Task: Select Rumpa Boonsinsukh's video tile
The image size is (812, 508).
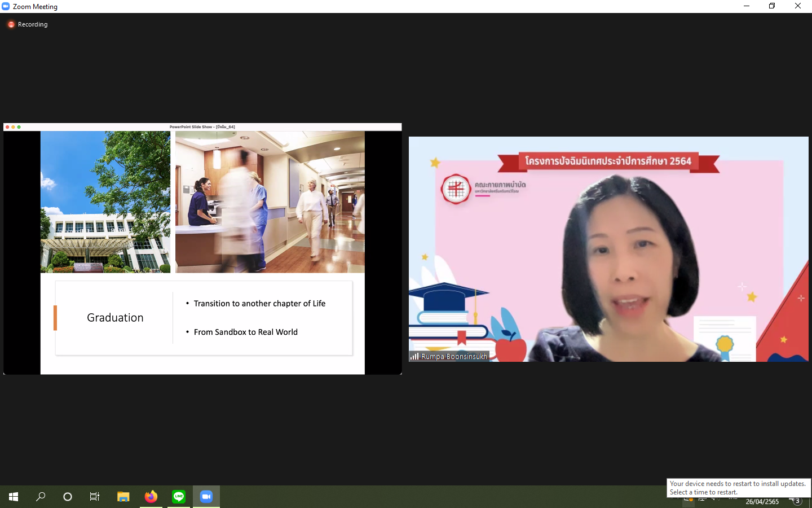Action: 608,249
